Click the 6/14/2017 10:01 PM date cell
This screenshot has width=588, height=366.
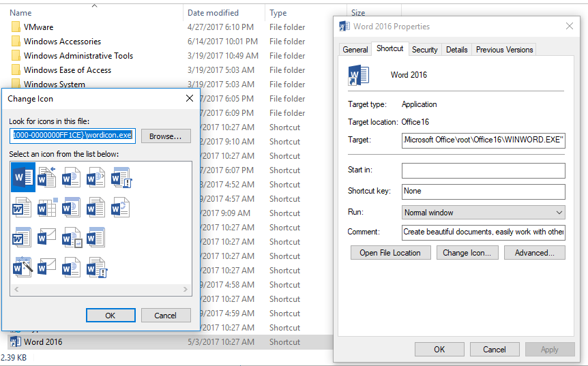[222, 41]
